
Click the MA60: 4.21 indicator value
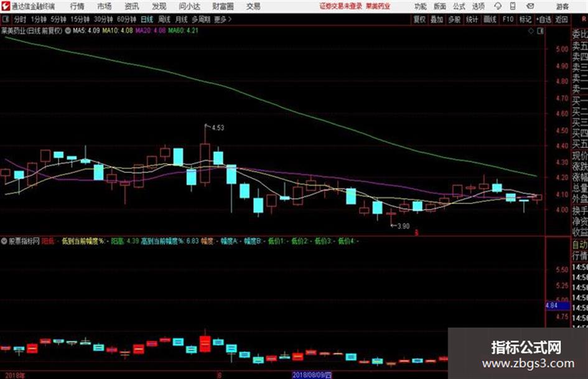click(x=183, y=30)
